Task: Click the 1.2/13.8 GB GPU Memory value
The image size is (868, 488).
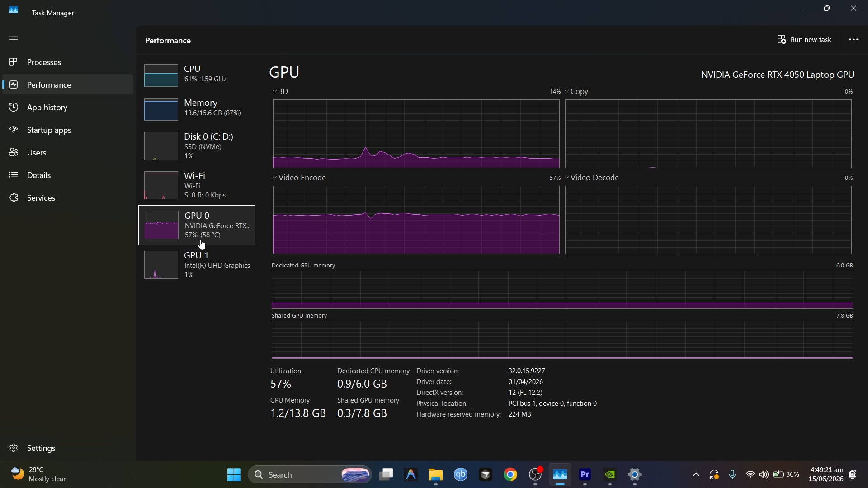Action: click(298, 413)
